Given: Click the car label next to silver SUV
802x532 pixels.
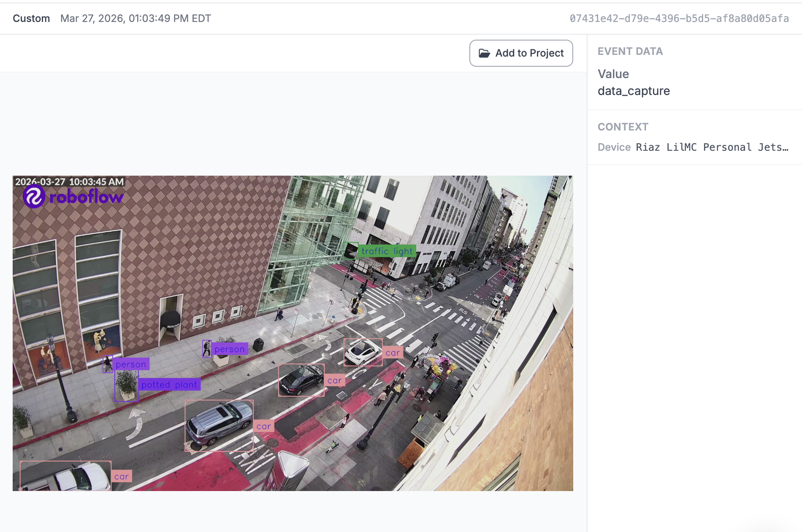Looking at the screenshot, I should [263, 426].
